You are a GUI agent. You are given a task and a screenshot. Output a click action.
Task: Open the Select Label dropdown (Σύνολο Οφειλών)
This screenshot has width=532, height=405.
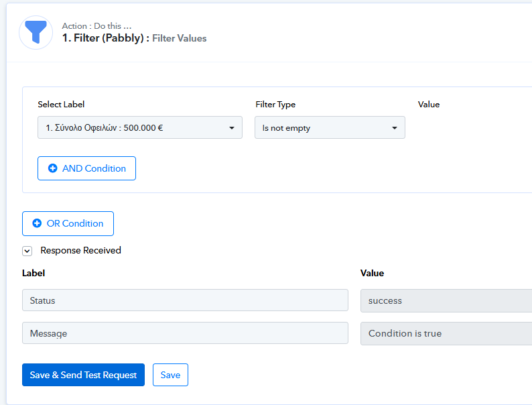point(140,127)
